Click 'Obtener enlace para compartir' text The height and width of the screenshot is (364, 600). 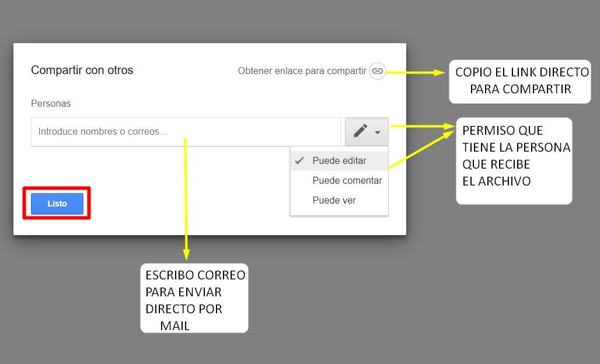tap(302, 71)
